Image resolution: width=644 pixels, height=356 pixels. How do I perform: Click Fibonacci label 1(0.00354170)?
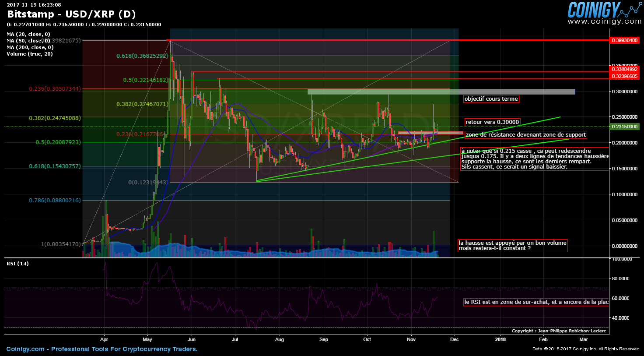click(61, 244)
